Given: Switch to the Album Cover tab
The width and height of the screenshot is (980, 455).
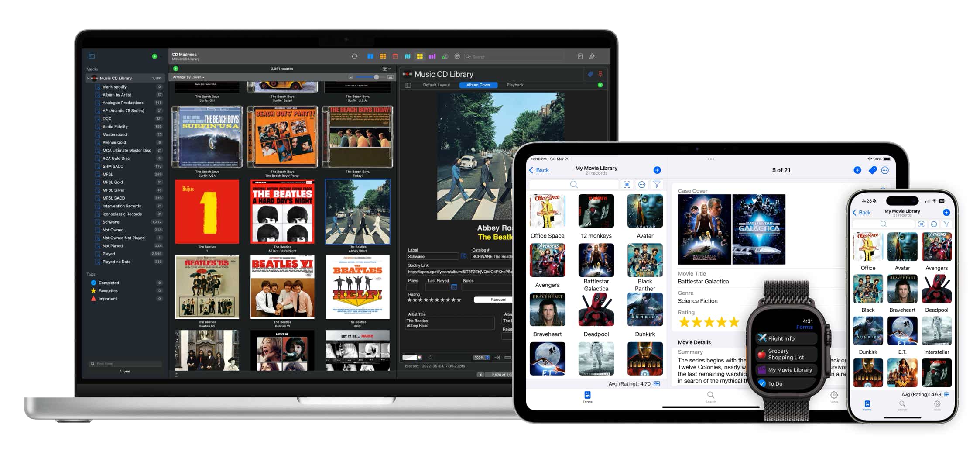Looking at the screenshot, I should coord(478,85).
